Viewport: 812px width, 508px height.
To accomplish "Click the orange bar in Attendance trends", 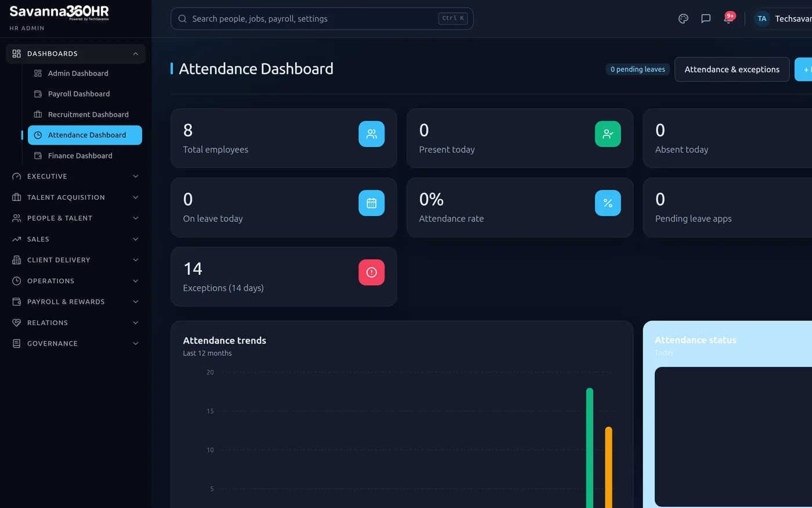I will point(608,467).
